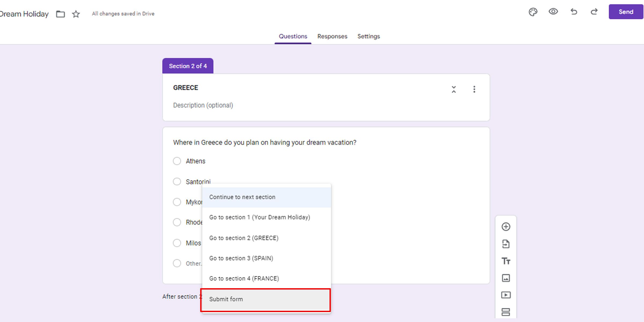
Task: Select the Athens radio option
Action: pos(177,161)
